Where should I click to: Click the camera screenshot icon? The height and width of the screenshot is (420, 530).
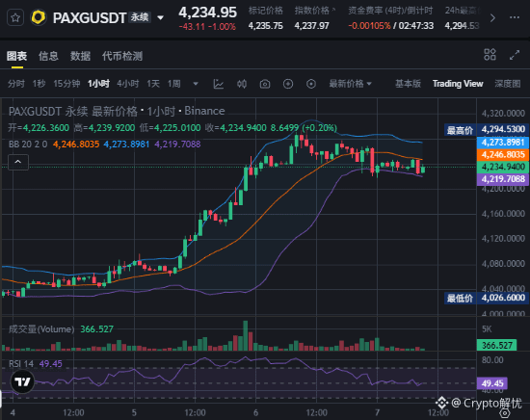coord(265,84)
